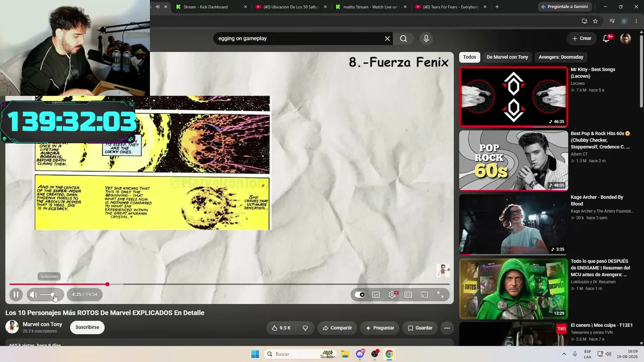This screenshot has height=362, width=644.
Task: Switch to 'matito Stream - Watch Live' tab
Action: point(370,7)
